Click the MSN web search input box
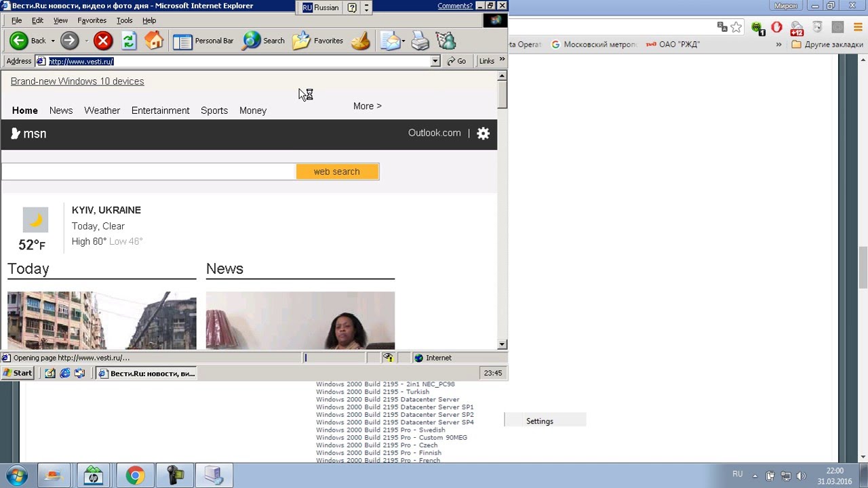Image resolution: width=868 pixels, height=488 pixels. pyautogui.click(x=149, y=171)
